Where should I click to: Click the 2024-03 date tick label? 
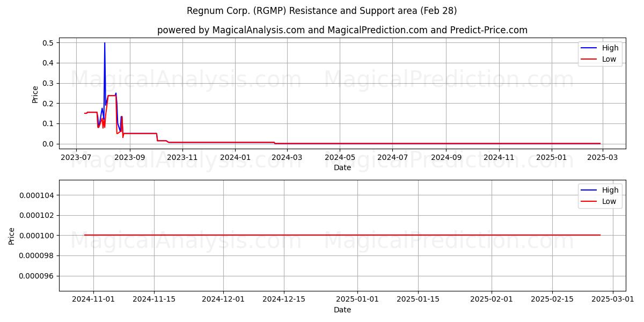(287, 157)
